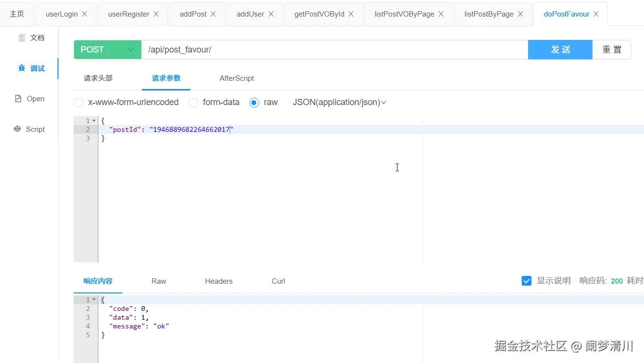Open the 请求参数 tab
Image resolution: width=644 pixels, height=363 pixels.
coord(166,78)
